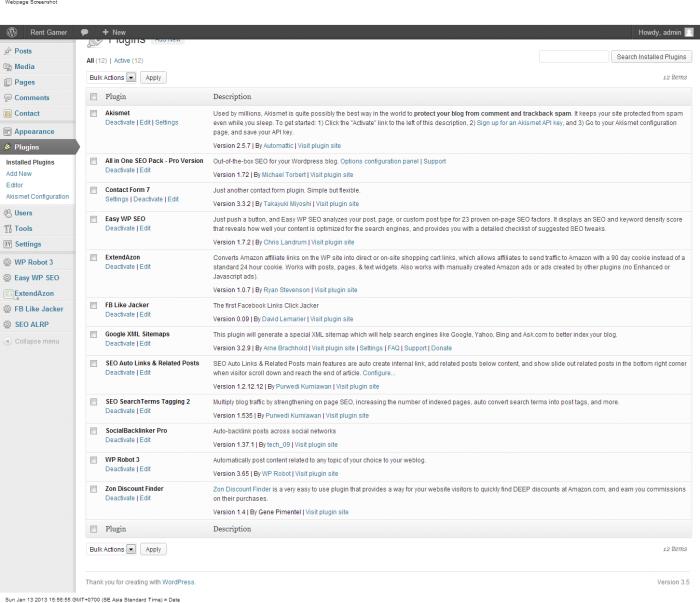Deactivate the SEO SearchTerms Tagging 2 plugin
This screenshot has width=700, height=603.
(x=120, y=411)
